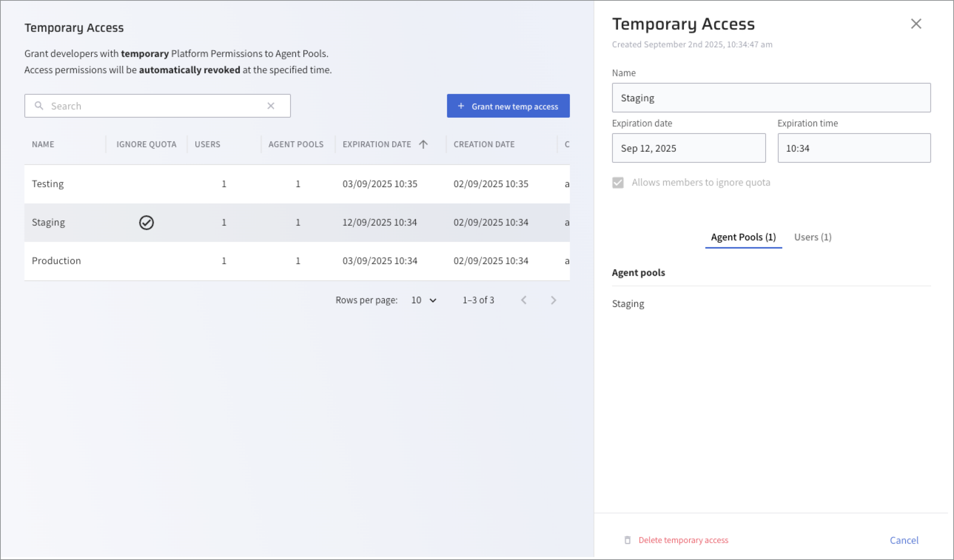Click the Cancel link
Image resolution: width=954 pixels, height=560 pixels.
pyautogui.click(x=904, y=540)
